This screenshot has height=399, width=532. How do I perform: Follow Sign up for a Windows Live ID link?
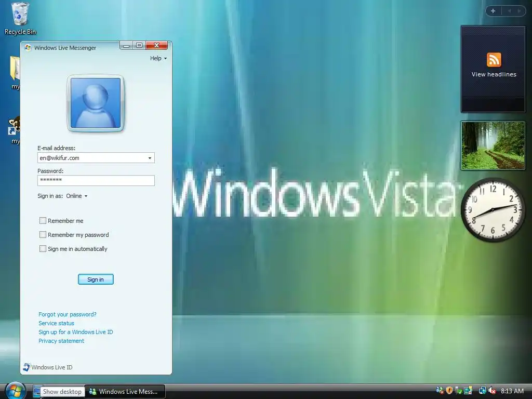(x=76, y=332)
